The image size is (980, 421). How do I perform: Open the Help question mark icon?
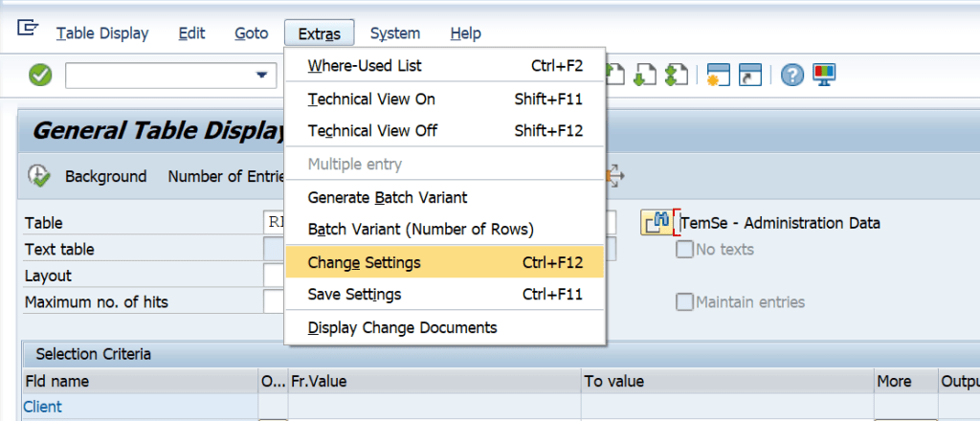[792, 77]
